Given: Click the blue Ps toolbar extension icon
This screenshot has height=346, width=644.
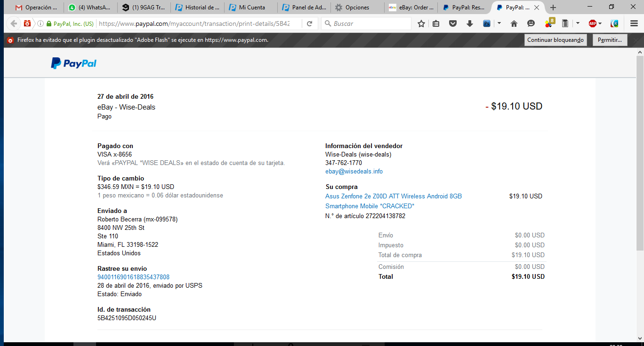Looking at the screenshot, I should tap(487, 24).
